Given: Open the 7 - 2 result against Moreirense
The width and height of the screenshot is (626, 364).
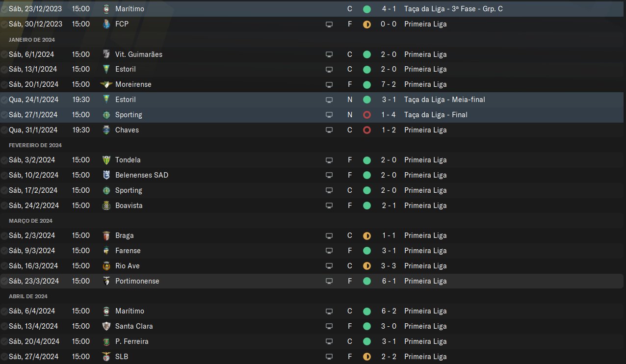Looking at the screenshot, I should tap(389, 84).
